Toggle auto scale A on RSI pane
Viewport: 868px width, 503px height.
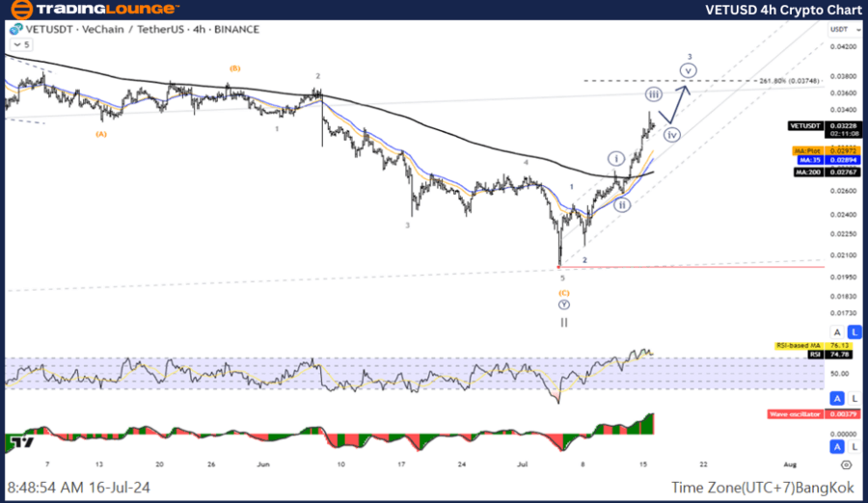pos(837,398)
